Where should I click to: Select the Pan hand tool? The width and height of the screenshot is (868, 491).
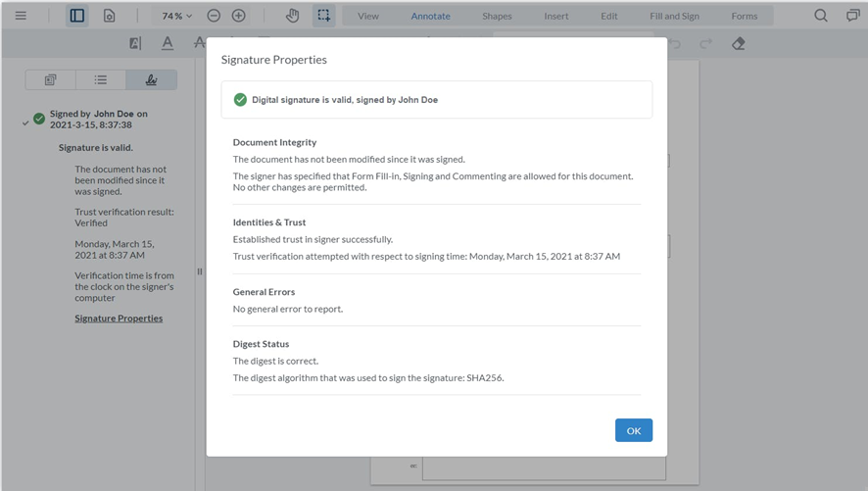(292, 16)
